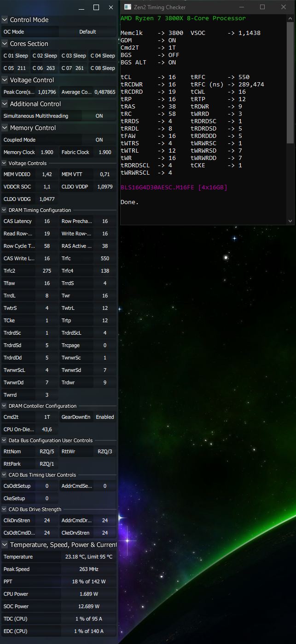The width and height of the screenshot is (296, 644).
Task: Select core C 06 at 263
Action: point(45,68)
